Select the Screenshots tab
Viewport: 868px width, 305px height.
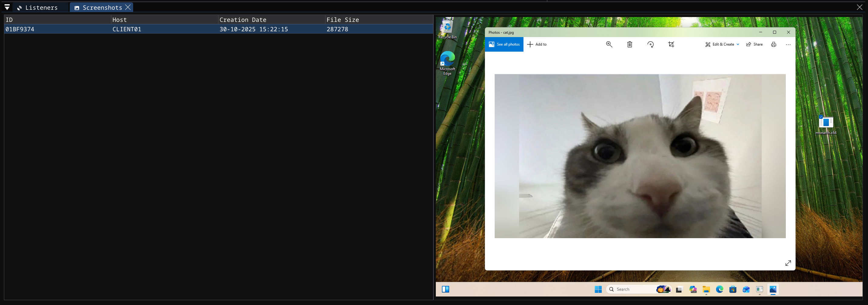(99, 7)
